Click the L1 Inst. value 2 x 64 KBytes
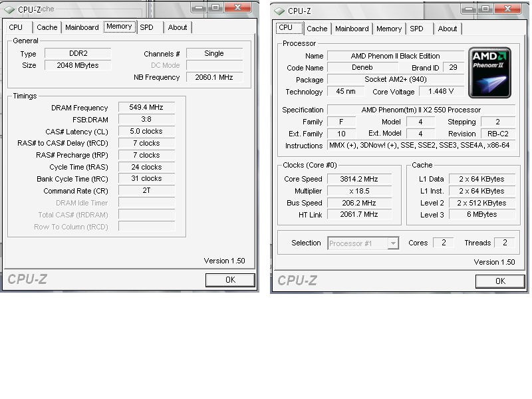This screenshot has width=532, height=399. (482, 191)
